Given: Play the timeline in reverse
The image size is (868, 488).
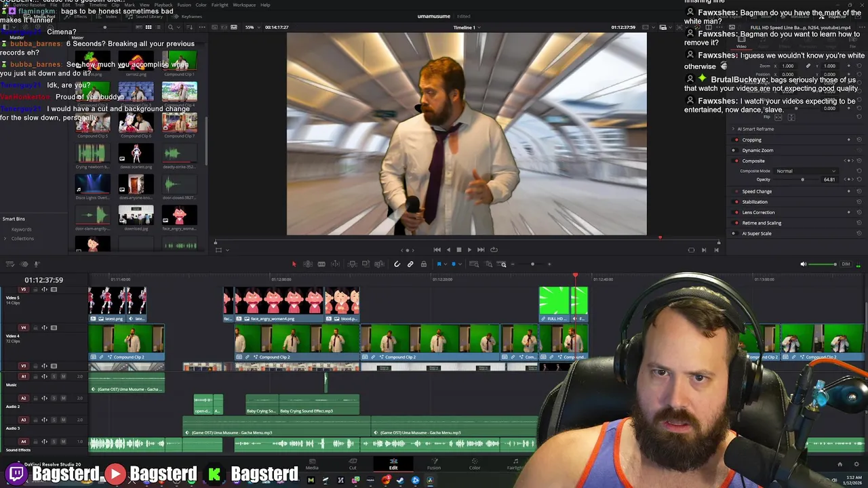Looking at the screenshot, I should click(x=448, y=249).
